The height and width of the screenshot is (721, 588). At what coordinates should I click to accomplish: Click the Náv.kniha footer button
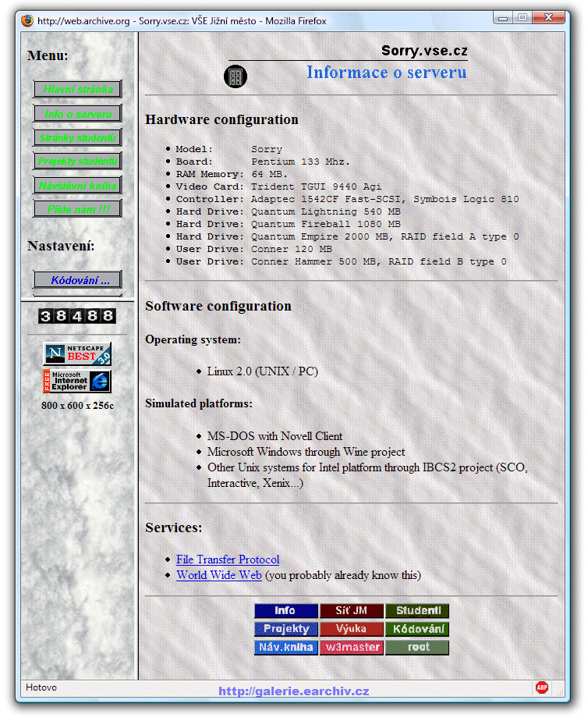point(285,648)
